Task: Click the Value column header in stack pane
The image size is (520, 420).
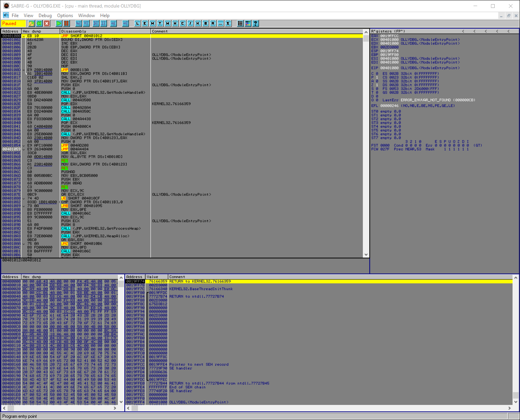Action: tap(157, 277)
